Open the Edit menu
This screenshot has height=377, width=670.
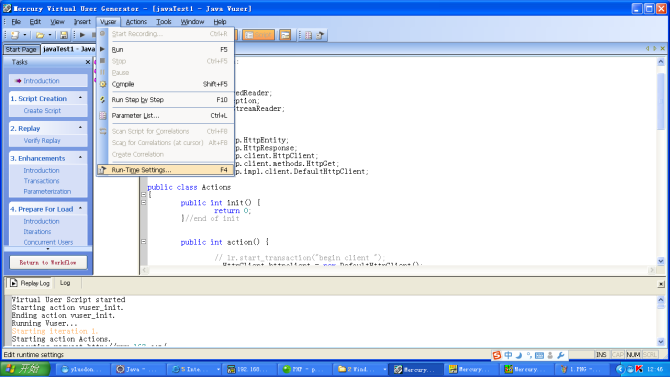(x=35, y=21)
